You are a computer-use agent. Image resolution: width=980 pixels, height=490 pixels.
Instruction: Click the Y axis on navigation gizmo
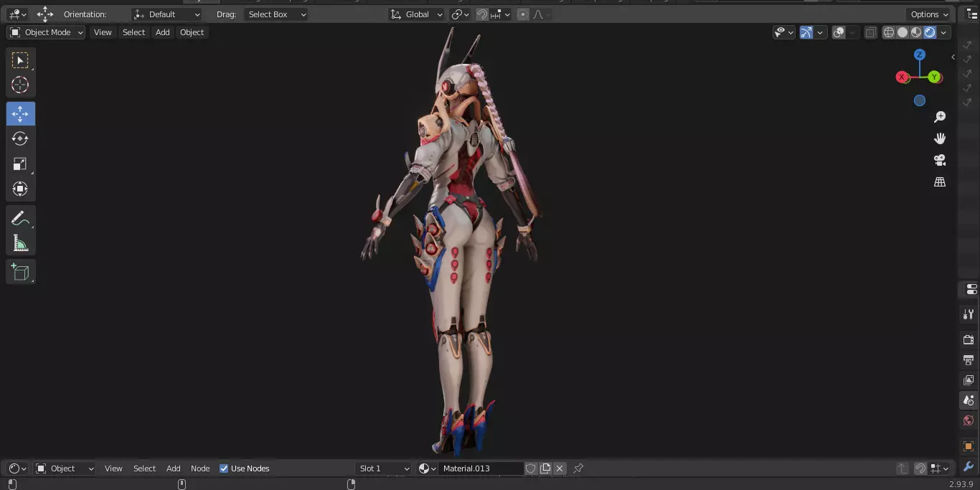pyautogui.click(x=934, y=77)
